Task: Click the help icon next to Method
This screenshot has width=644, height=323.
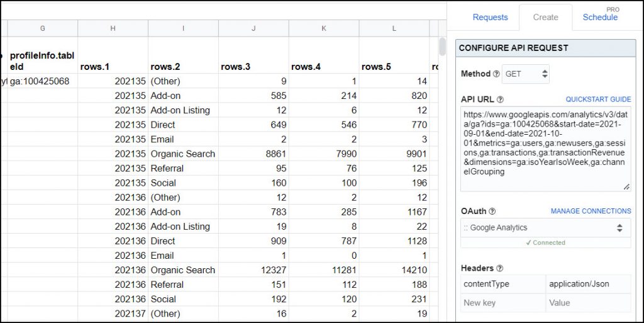Action: pos(496,74)
